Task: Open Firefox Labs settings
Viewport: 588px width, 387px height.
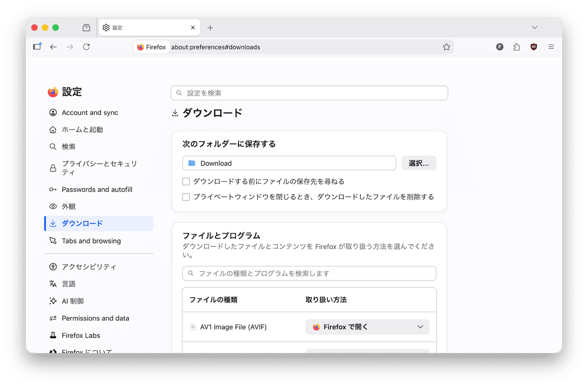Action: pyautogui.click(x=99, y=335)
